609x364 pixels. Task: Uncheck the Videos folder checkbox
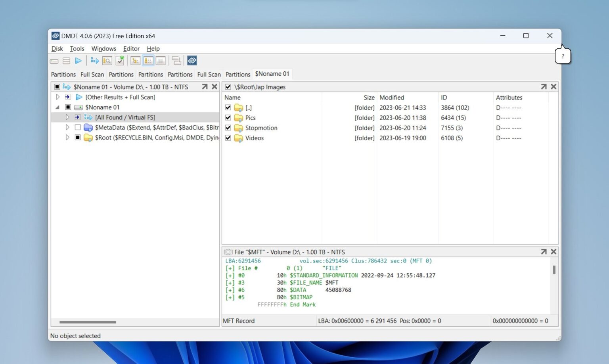(228, 138)
